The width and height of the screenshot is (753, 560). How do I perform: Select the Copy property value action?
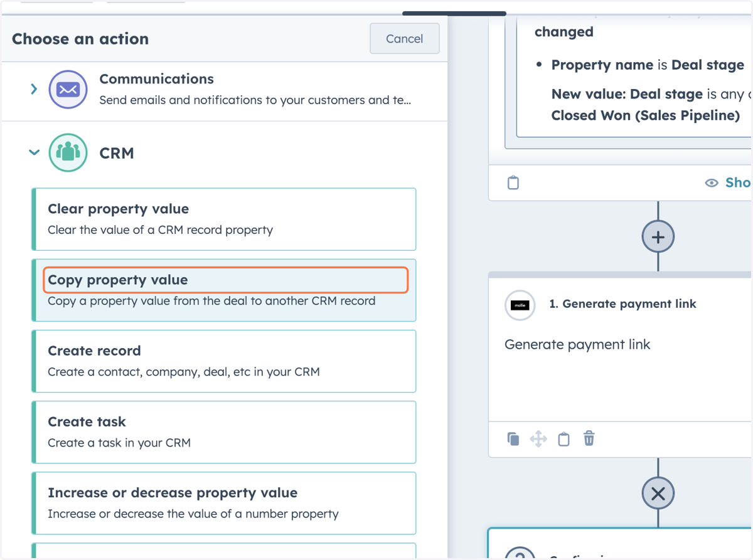[x=224, y=290]
